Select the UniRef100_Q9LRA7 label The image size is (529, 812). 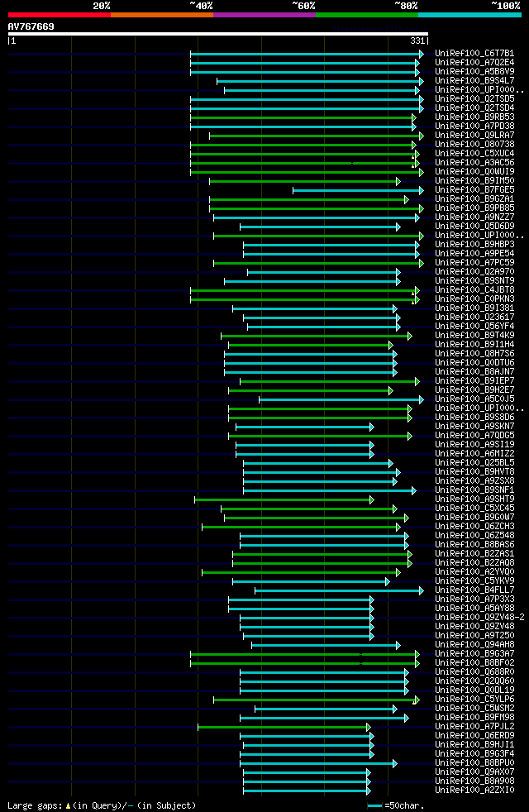pyautogui.click(x=474, y=135)
